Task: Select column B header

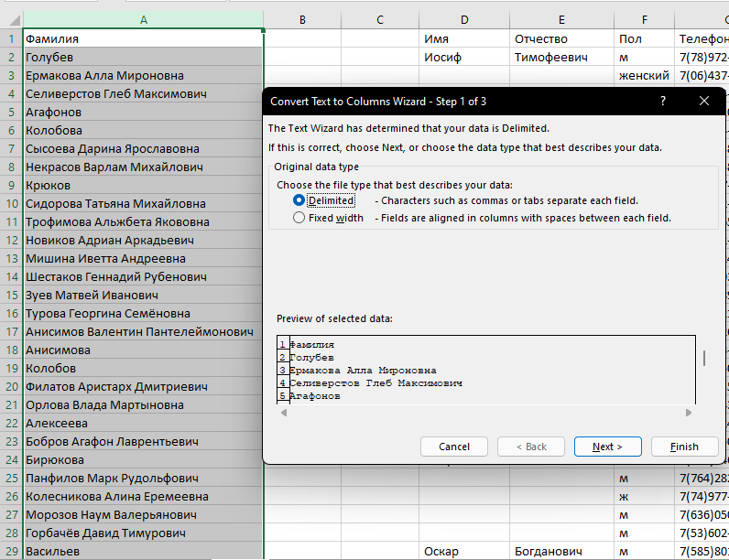Action: (302, 20)
